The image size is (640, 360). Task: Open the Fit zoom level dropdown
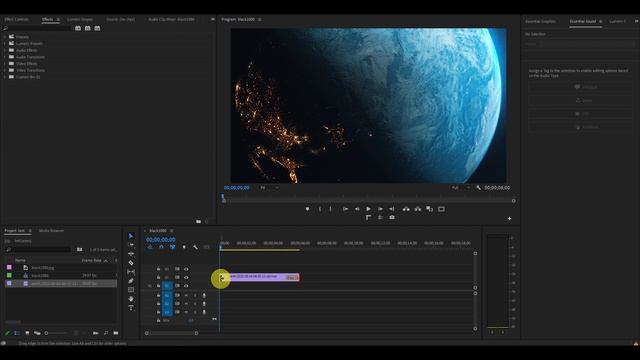pyautogui.click(x=269, y=188)
